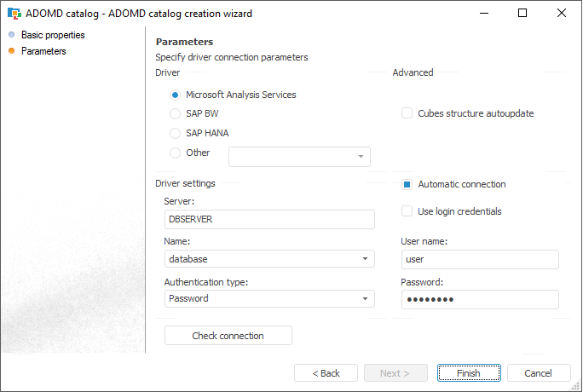Click the Back button
This screenshot has height=392, width=583.
coord(326,373)
